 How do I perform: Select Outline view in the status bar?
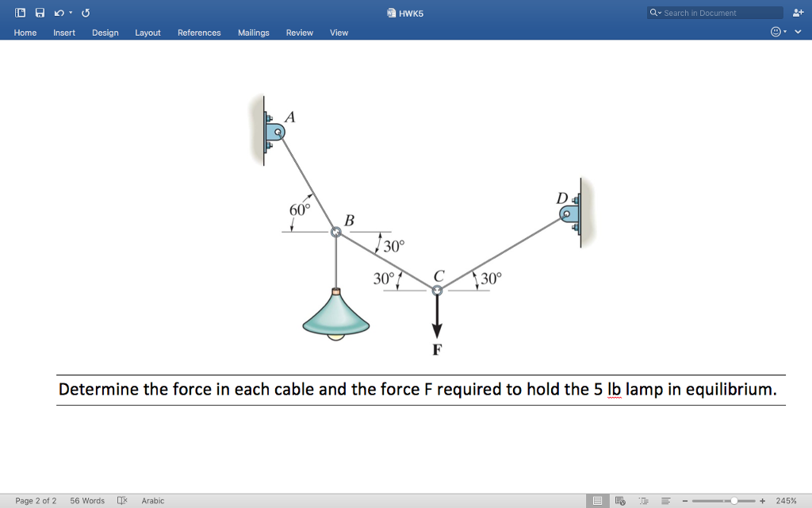(643, 500)
